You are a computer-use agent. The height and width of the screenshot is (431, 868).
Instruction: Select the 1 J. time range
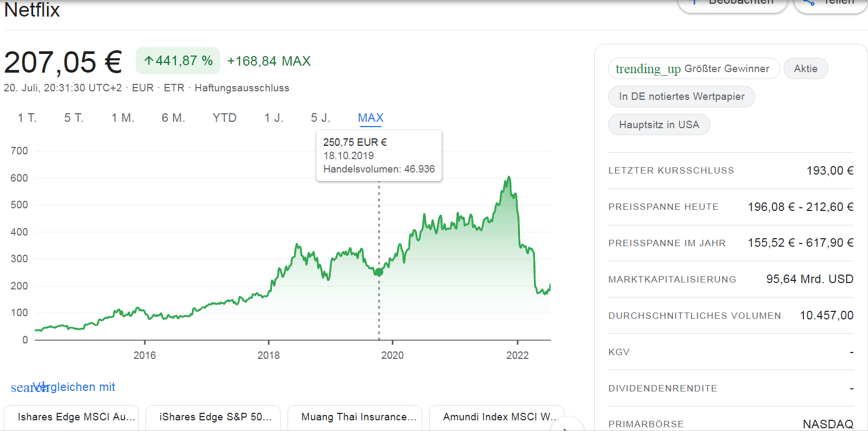[x=274, y=118]
